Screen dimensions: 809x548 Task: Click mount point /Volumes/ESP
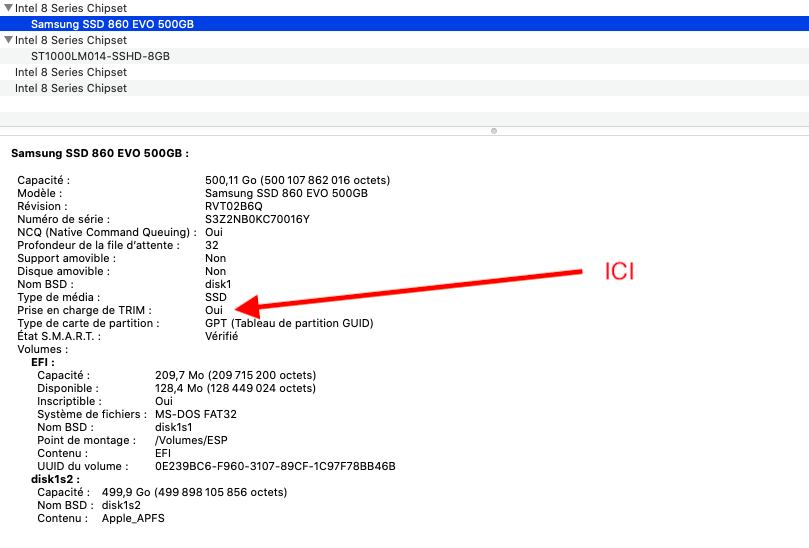[x=191, y=440]
